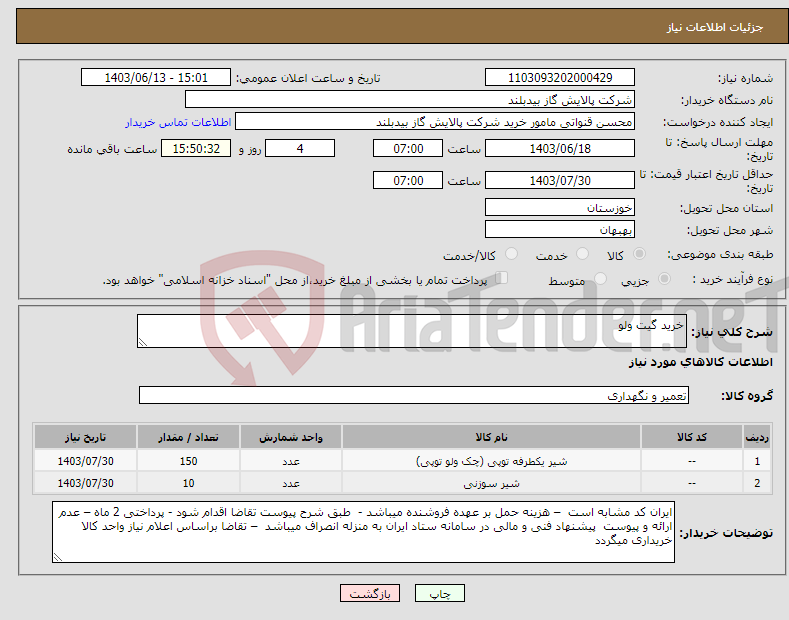Click the requester field محسن قنواتی
The image size is (789, 620).
(x=435, y=122)
